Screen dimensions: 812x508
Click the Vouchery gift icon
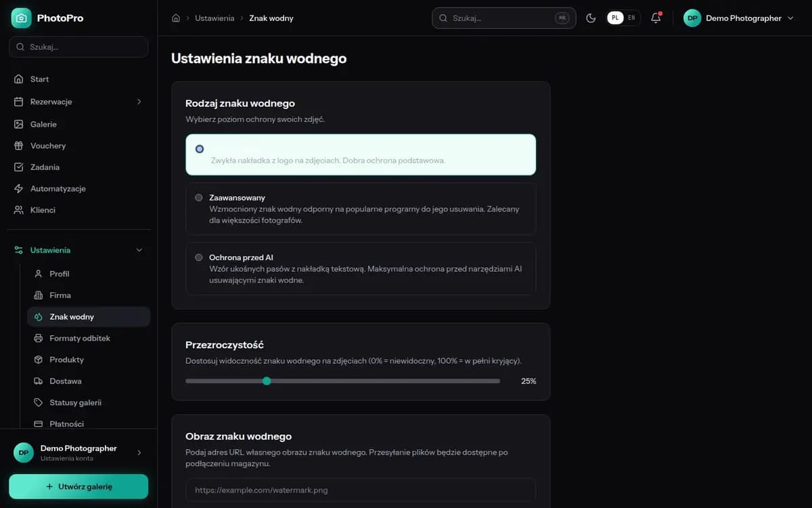click(19, 146)
